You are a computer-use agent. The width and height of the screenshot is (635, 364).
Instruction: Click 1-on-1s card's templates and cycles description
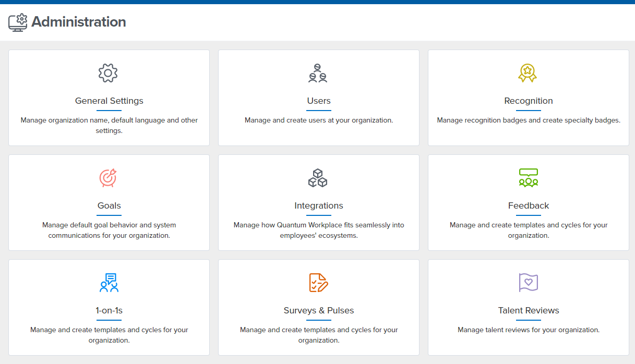109,335
